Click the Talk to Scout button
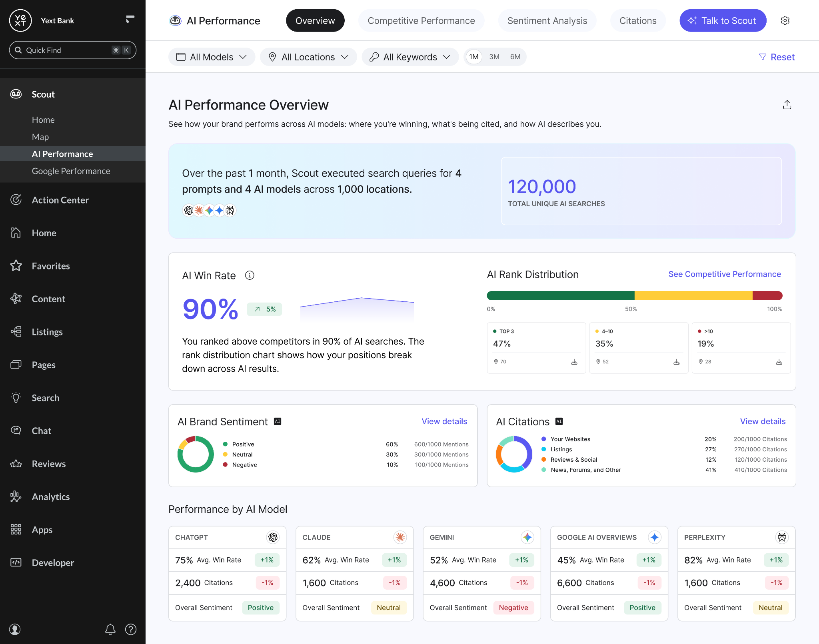The width and height of the screenshot is (819, 644). click(723, 21)
